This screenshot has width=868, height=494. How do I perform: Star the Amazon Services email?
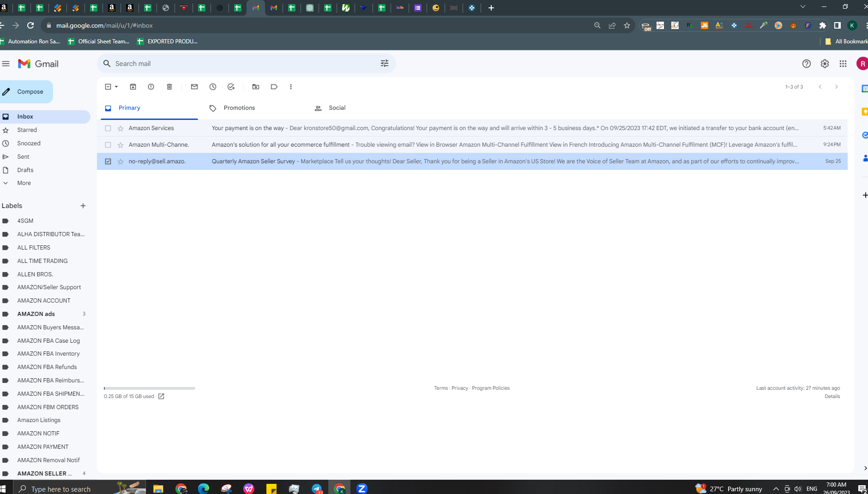pos(121,128)
